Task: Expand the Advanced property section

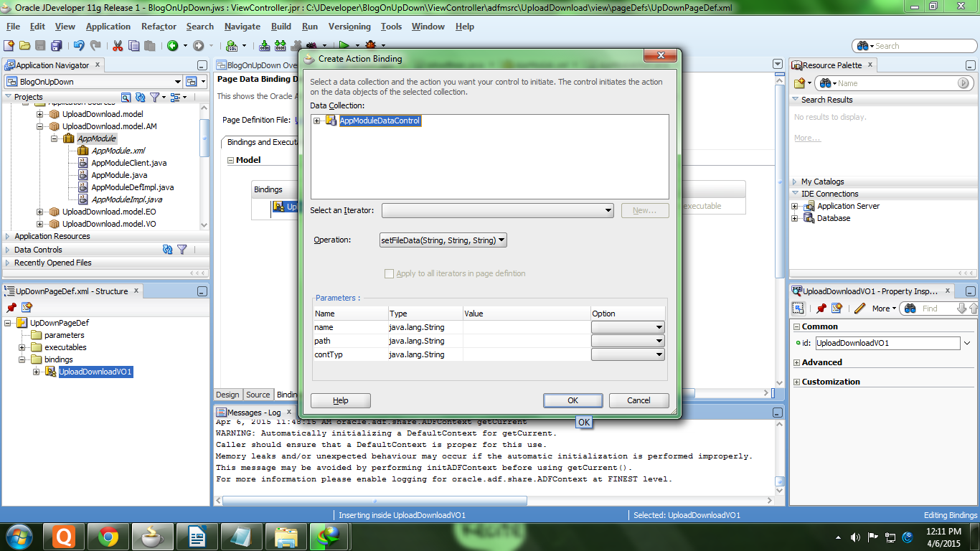Action: click(x=797, y=362)
